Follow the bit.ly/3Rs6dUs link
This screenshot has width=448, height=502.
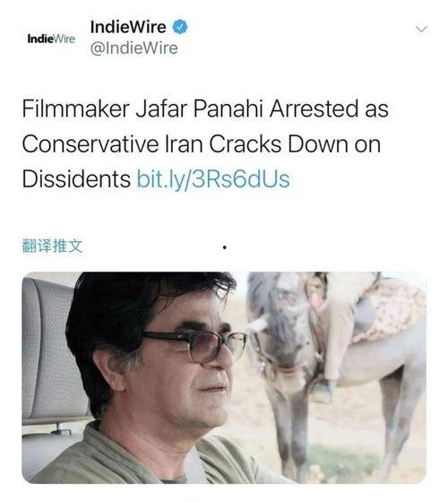[213, 179]
